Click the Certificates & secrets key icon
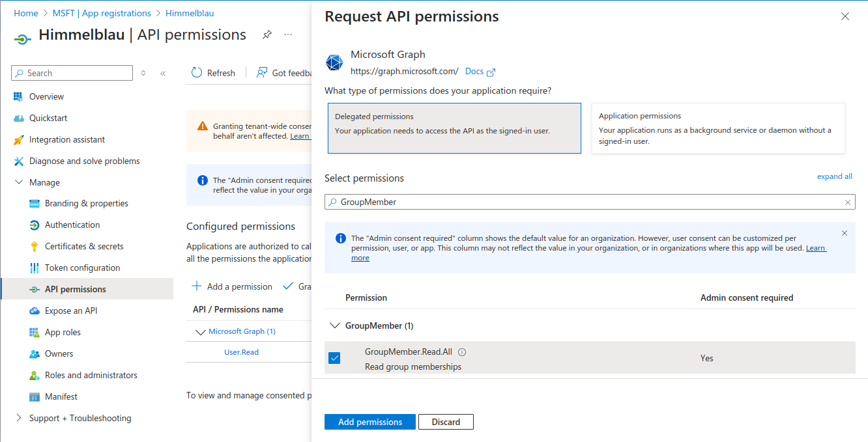868x442 pixels. coord(35,246)
